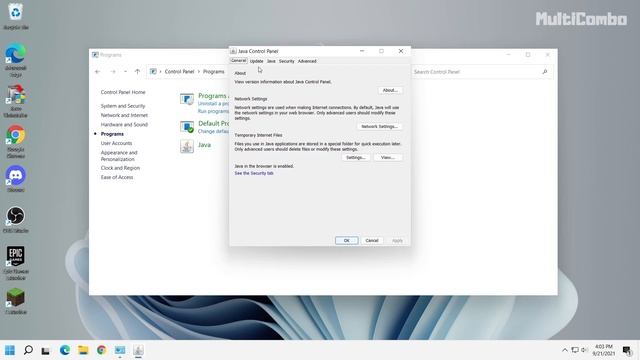
Task: Switch to the Java tab
Action: click(x=271, y=61)
